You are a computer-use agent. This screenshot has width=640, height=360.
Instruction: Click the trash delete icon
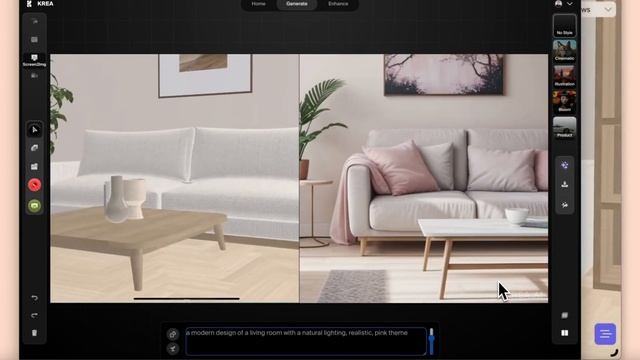tap(35, 333)
